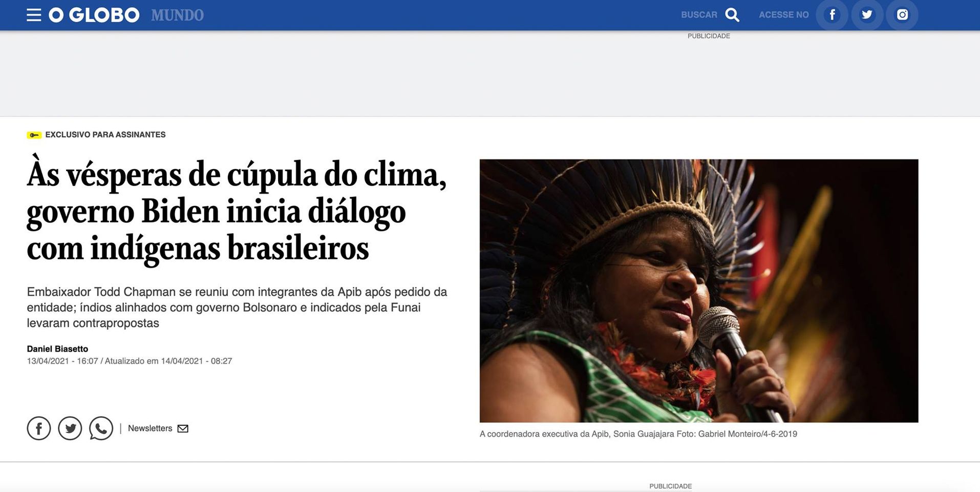Visit O Globo Twitter page in header

click(x=867, y=15)
